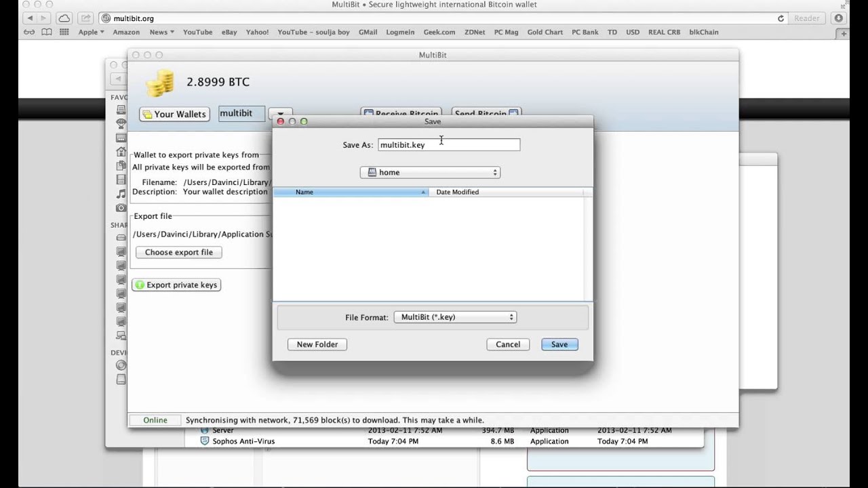Screen dimensions: 868x488
Task: Open the GMail bookmark
Action: pyautogui.click(x=368, y=32)
